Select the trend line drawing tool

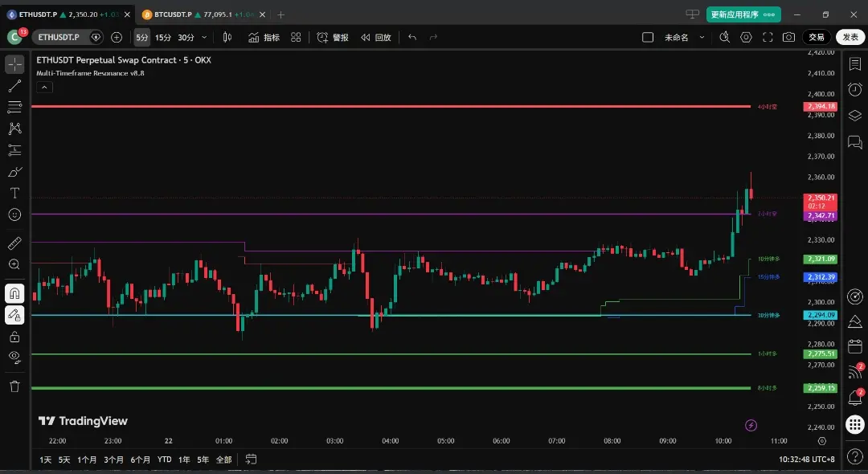[15, 86]
